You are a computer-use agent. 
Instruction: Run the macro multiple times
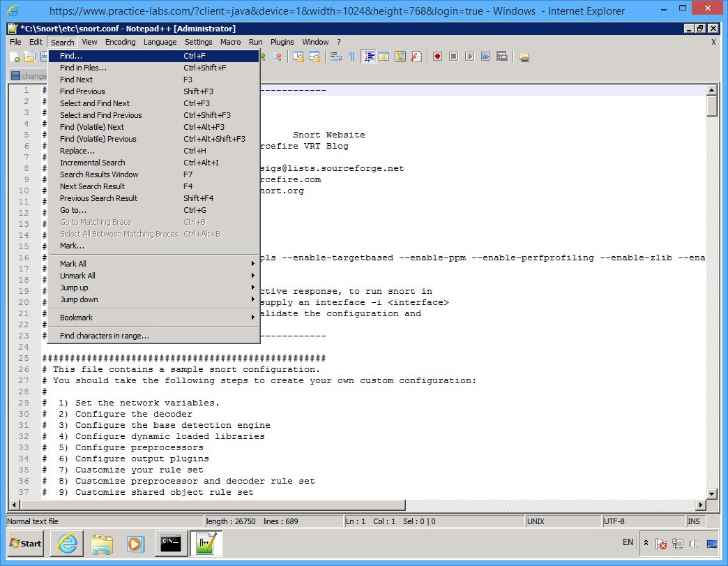point(486,56)
